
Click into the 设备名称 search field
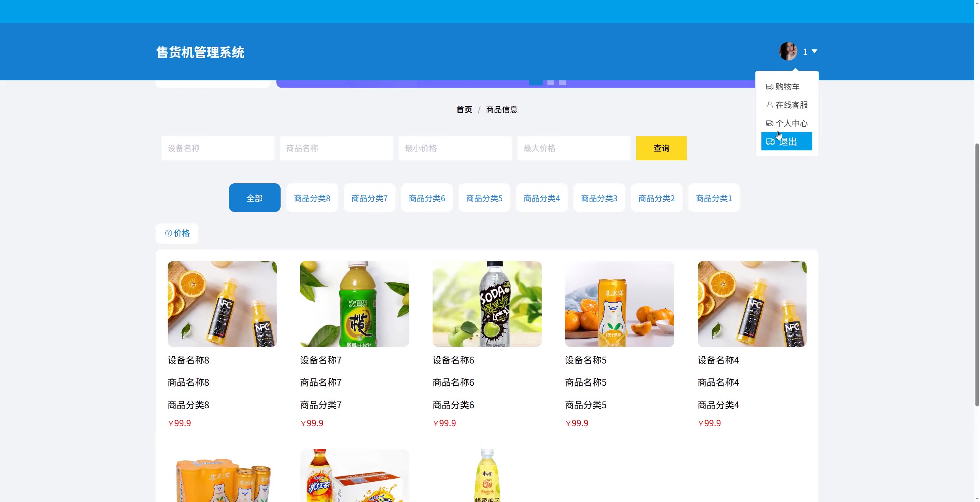click(217, 148)
